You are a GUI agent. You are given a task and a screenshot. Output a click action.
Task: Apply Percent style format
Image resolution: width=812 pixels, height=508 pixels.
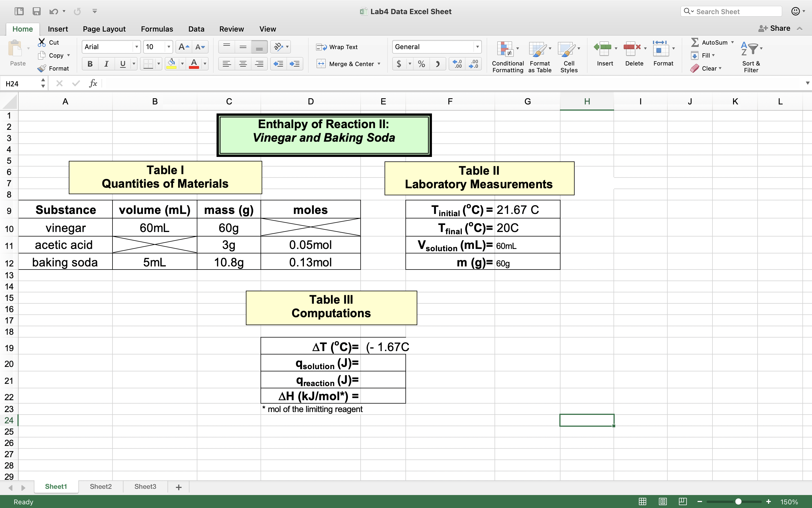point(422,64)
